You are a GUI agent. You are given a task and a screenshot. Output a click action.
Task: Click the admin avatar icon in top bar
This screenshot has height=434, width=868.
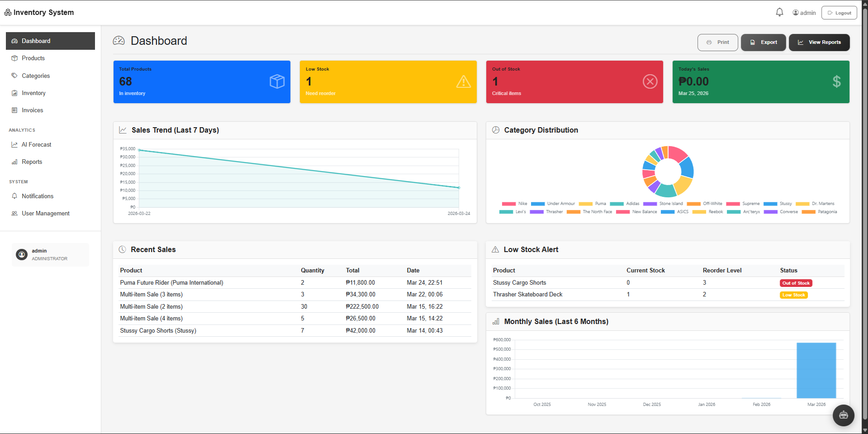[795, 12]
